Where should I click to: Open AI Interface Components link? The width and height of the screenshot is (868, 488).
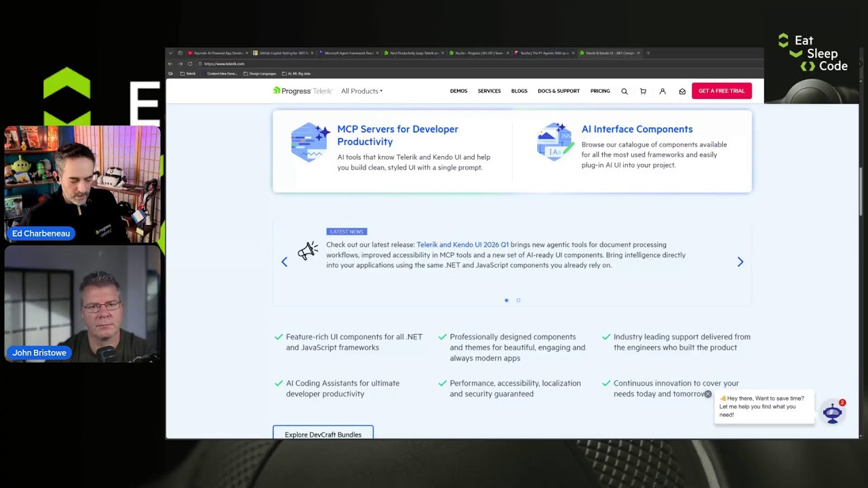[637, 129]
